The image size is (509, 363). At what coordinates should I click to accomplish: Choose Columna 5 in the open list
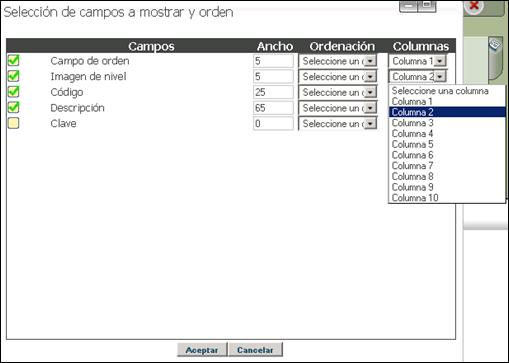(447, 144)
